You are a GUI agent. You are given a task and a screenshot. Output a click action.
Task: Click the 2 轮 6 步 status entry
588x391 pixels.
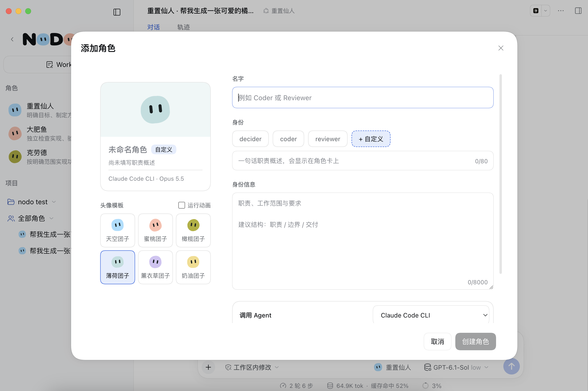coord(296,386)
